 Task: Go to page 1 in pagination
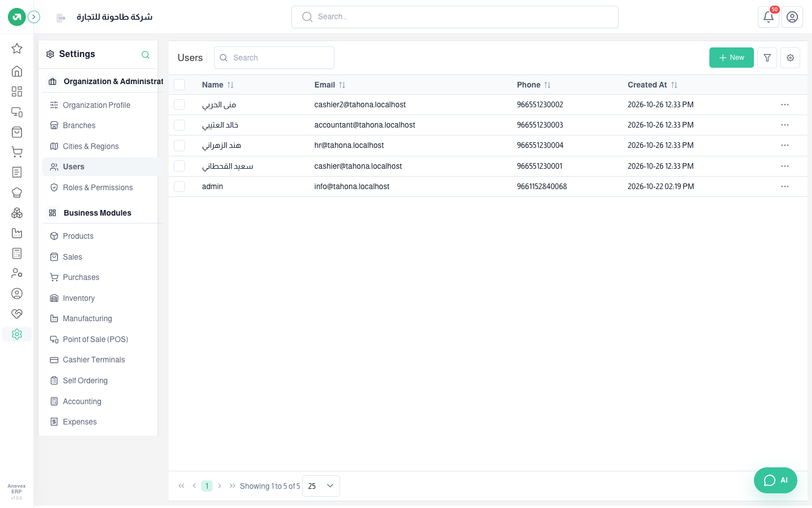pyautogui.click(x=207, y=486)
